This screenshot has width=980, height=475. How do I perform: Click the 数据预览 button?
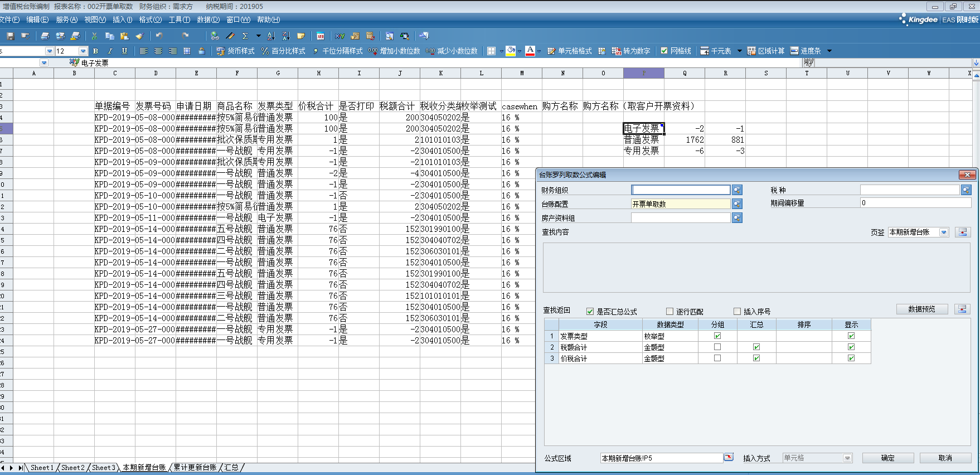pyautogui.click(x=921, y=309)
